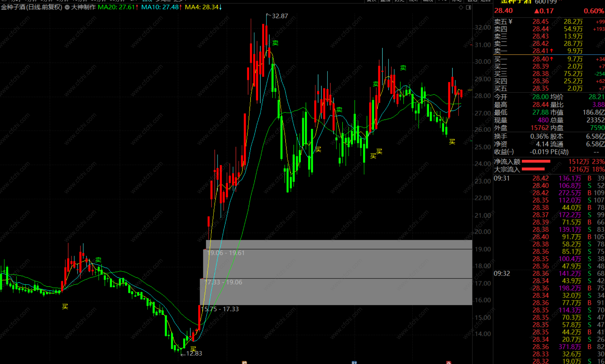The width and height of the screenshot is (605, 364).
Task: Click the 买 signal near 12.83 low
Action: click(x=193, y=349)
